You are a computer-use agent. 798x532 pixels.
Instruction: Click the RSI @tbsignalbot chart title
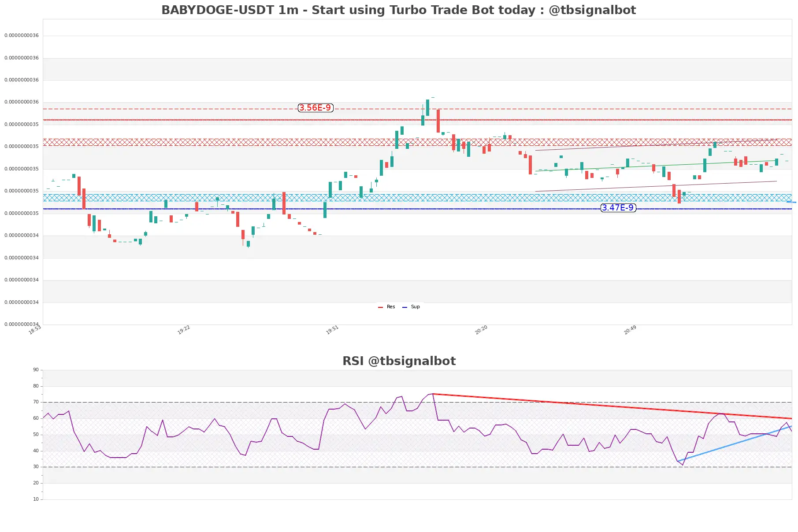click(399, 361)
